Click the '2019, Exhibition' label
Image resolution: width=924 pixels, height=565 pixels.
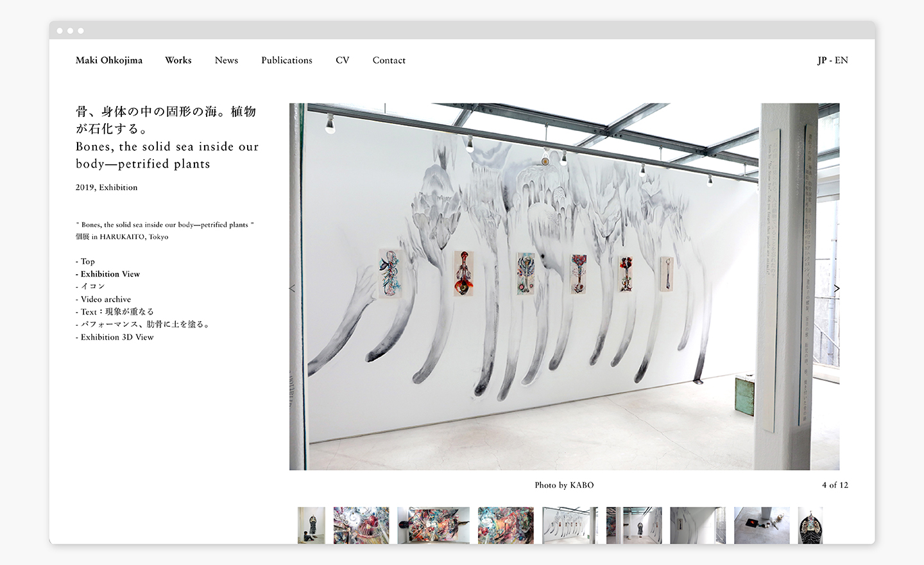tap(107, 187)
